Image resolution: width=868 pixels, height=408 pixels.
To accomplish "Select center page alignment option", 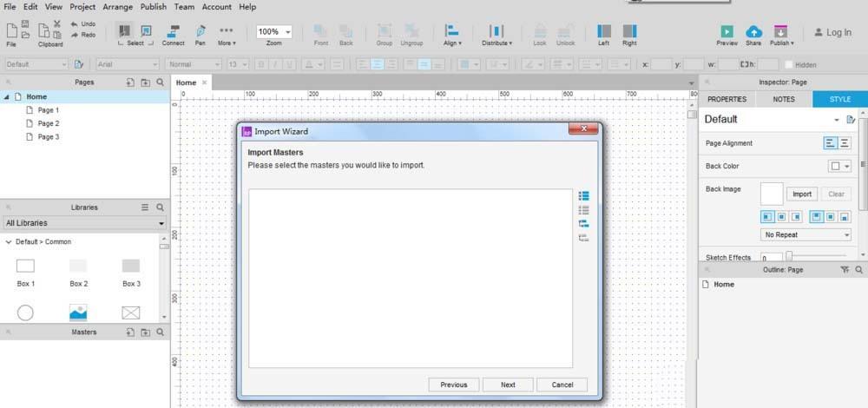I will [845, 143].
